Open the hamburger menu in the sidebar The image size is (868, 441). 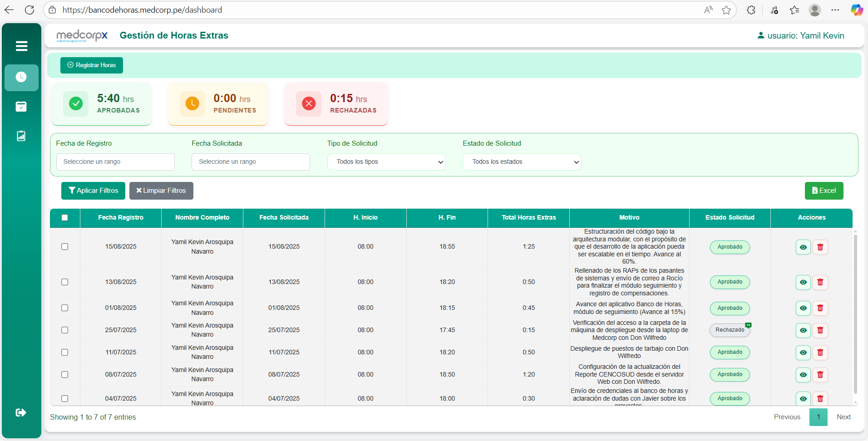point(21,46)
